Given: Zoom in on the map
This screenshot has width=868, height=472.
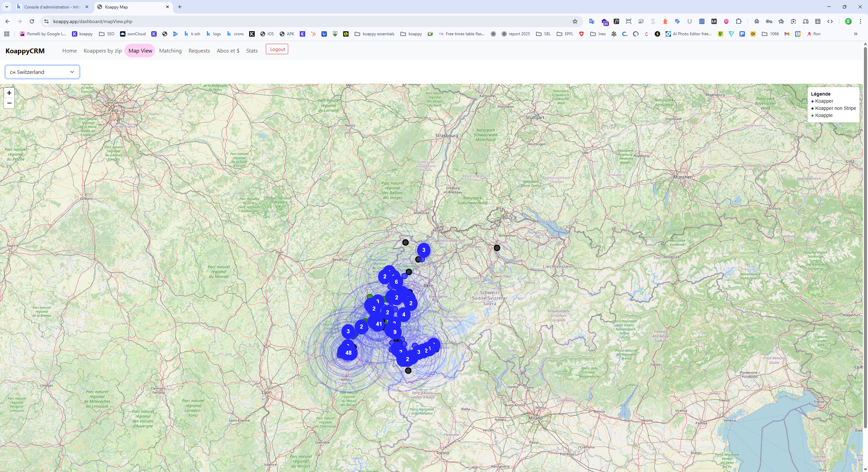Looking at the screenshot, I should (9, 93).
